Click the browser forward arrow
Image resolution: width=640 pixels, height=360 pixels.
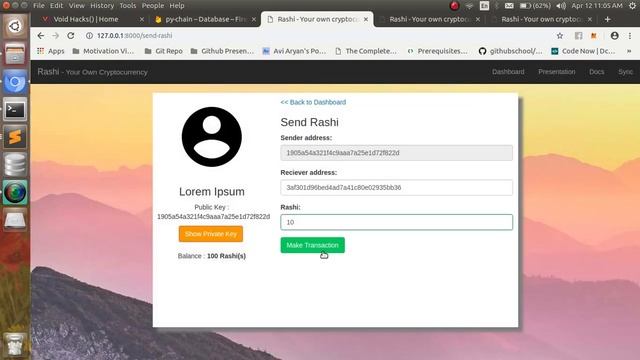coord(56,36)
